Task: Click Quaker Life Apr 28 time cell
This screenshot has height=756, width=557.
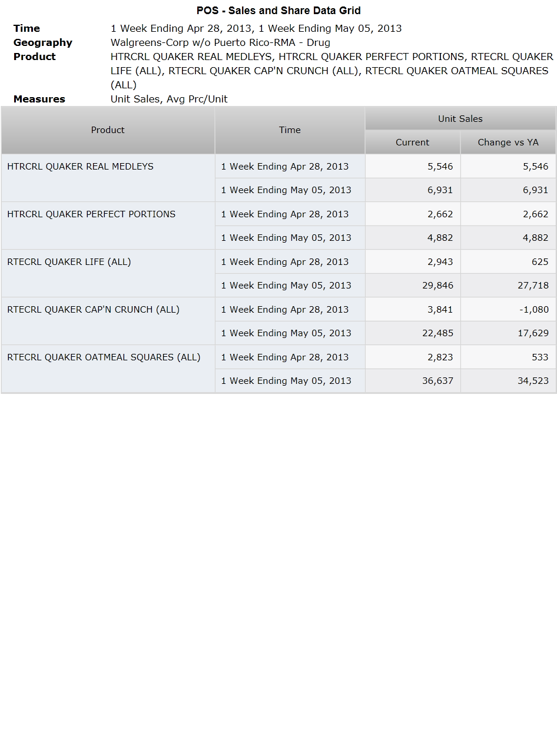Action: tap(290, 261)
